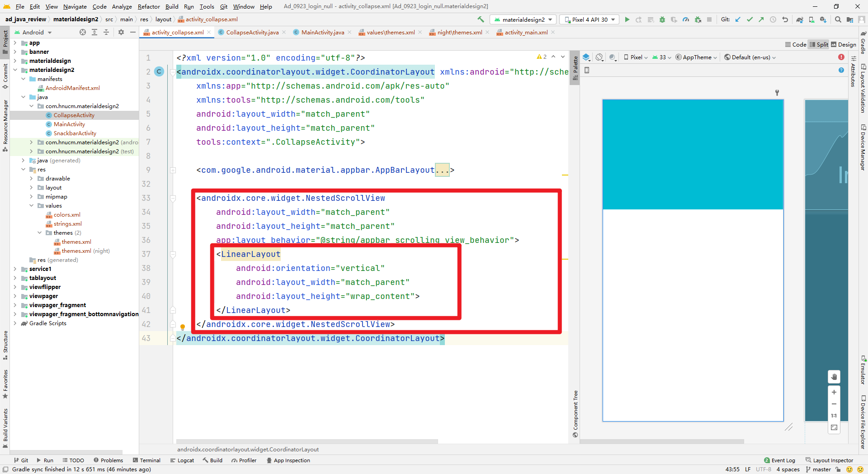Run the app with the green play icon
This screenshot has width=868, height=474.
pyautogui.click(x=627, y=19)
